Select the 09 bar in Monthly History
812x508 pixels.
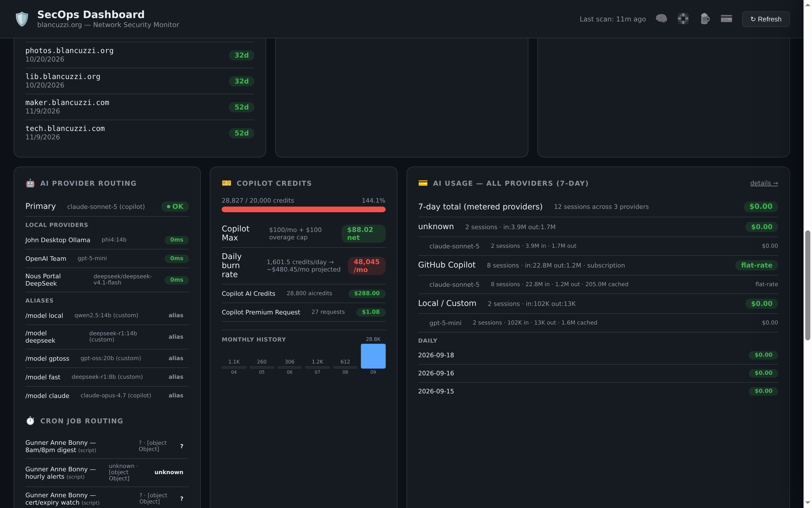click(373, 356)
